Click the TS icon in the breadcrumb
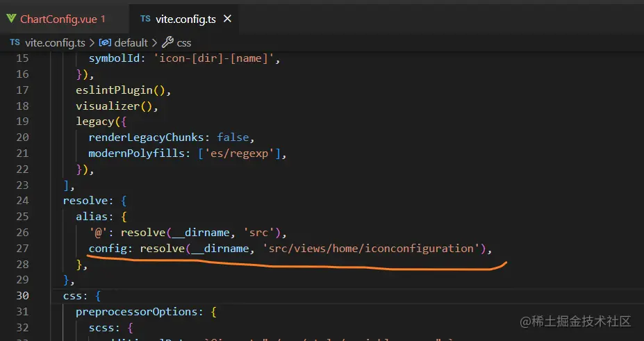The width and height of the screenshot is (644, 341). pos(15,42)
